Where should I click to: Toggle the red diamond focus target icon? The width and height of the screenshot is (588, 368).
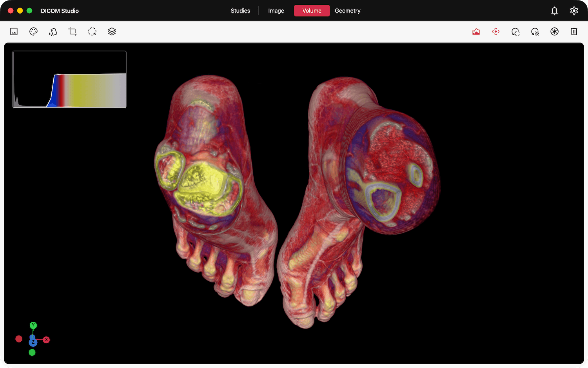pyautogui.click(x=495, y=32)
